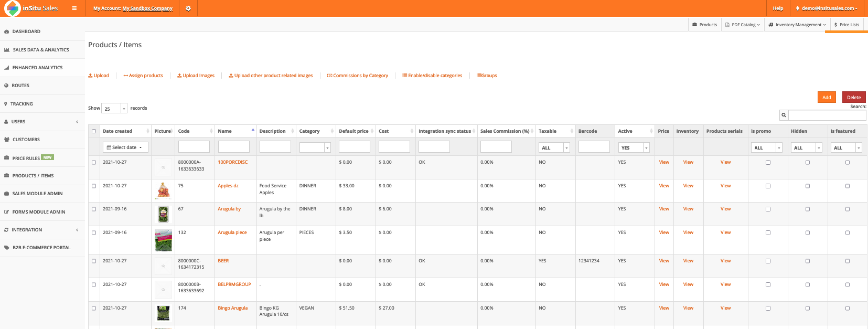Click the inSitu Sales logo
This screenshot has height=329, width=868.
(31, 8)
